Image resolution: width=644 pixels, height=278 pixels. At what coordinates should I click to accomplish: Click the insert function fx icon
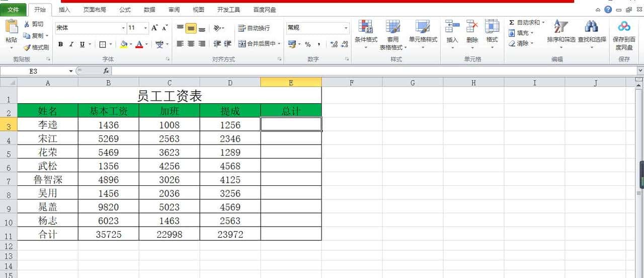click(106, 71)
